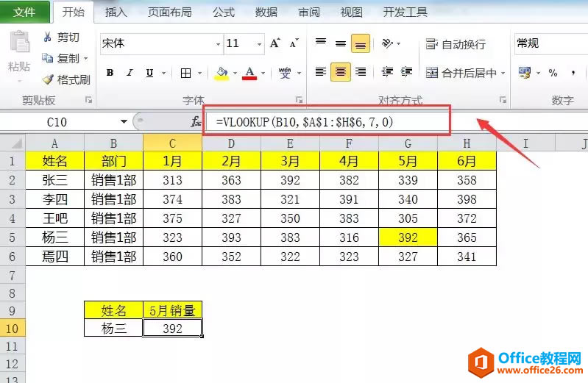This screenshot has width=588, height=383.
Task: Click the select-all corner triangle
Action: click(17, 143)
